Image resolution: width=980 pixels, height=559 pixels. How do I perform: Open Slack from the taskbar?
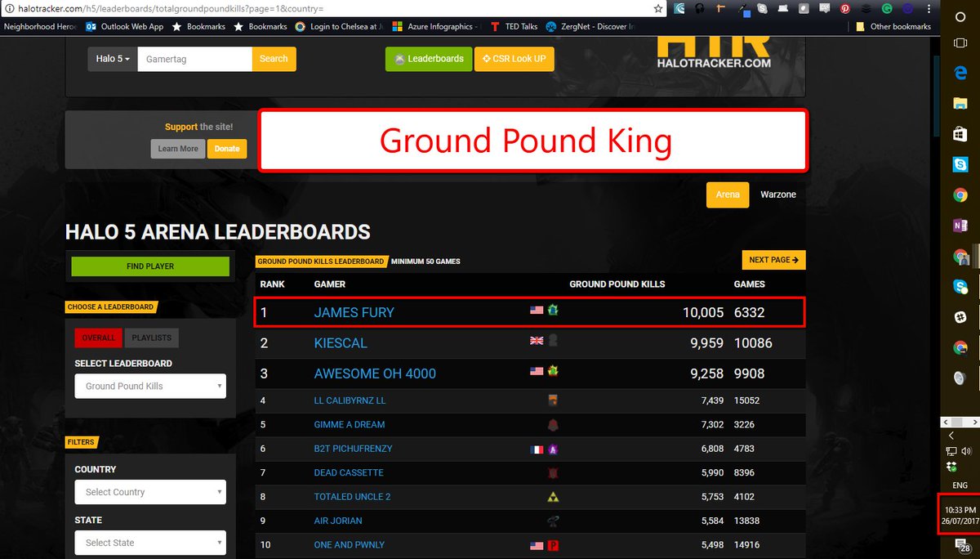pos(960,317)
